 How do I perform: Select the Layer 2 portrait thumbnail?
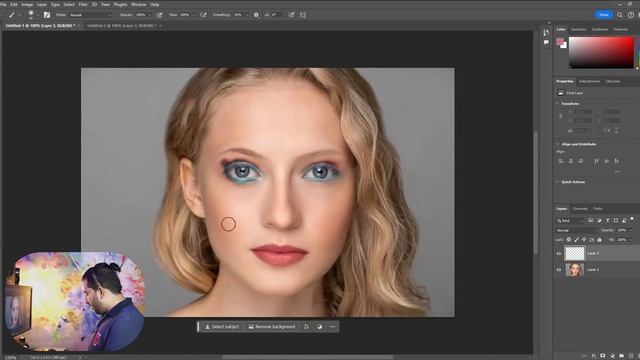pos(575,270)
